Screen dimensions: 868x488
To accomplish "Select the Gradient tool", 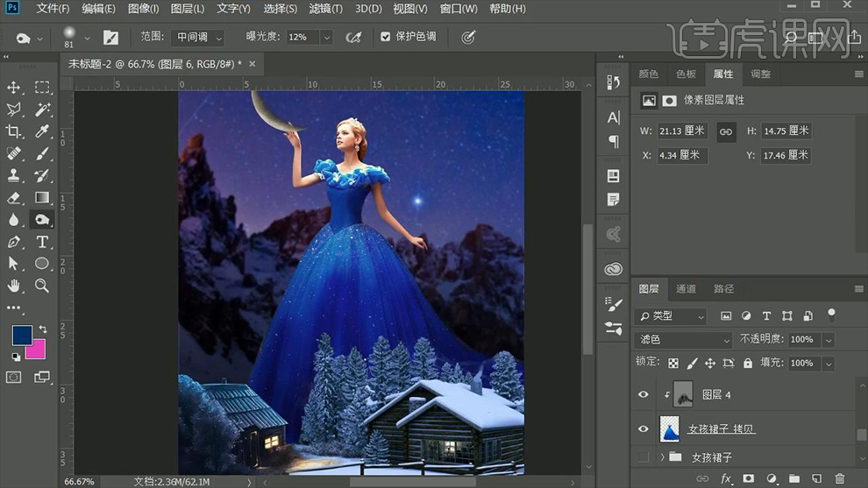I will tap(42, 198).
